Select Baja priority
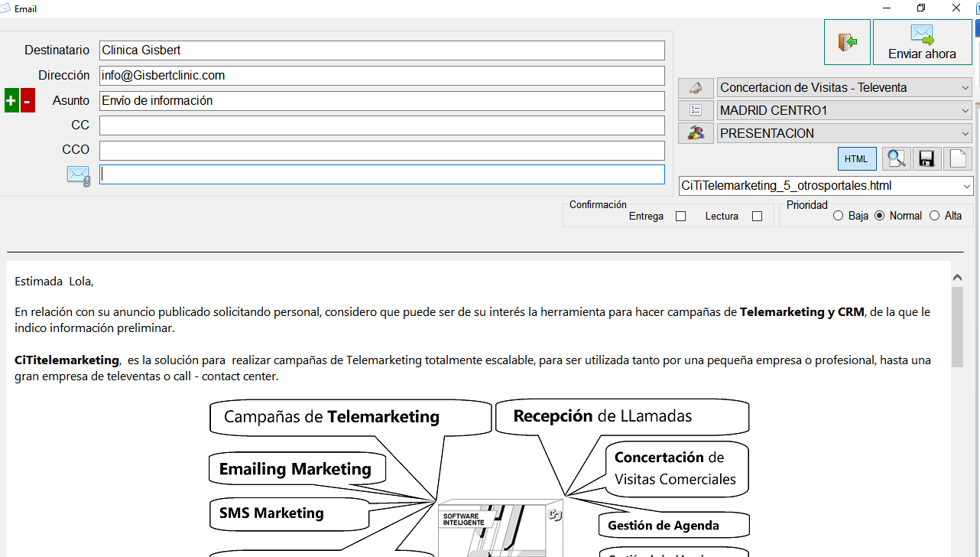 (839, 216)
